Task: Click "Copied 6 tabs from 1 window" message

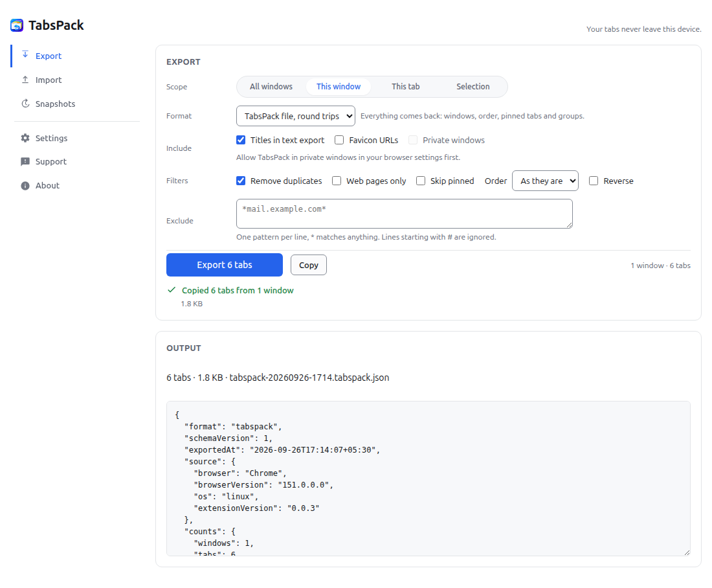Action: (x=238, y=290)
